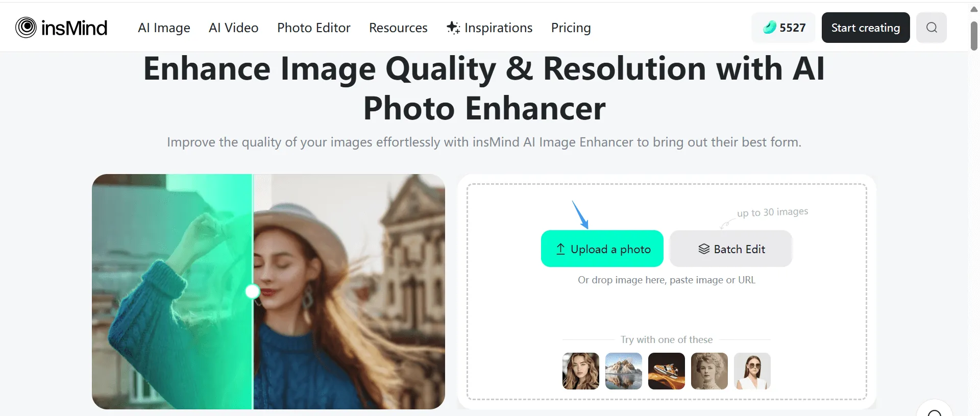Choose the snowy mountain sample image
This screenshot has height=416, width=980.
tap(624, 371)
